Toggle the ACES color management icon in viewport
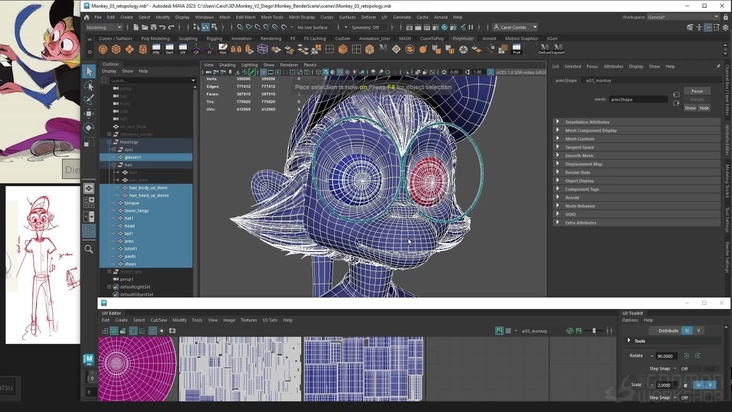732x412 pixels. click(490, 72)
